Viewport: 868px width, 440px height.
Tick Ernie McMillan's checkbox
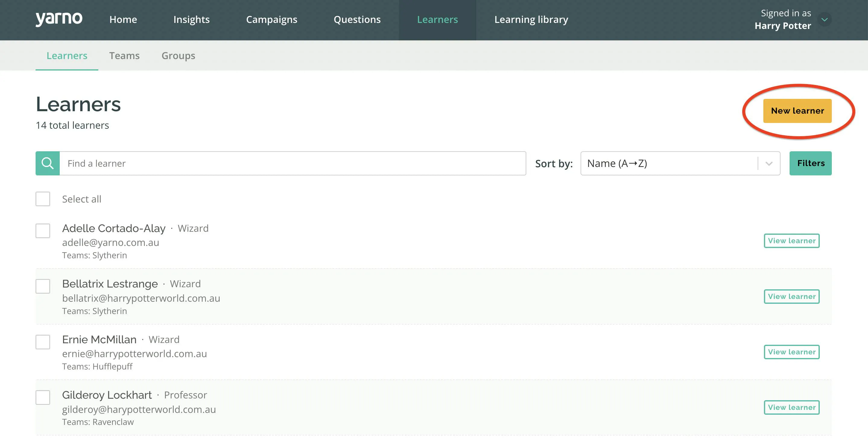(x=43, y=342)
